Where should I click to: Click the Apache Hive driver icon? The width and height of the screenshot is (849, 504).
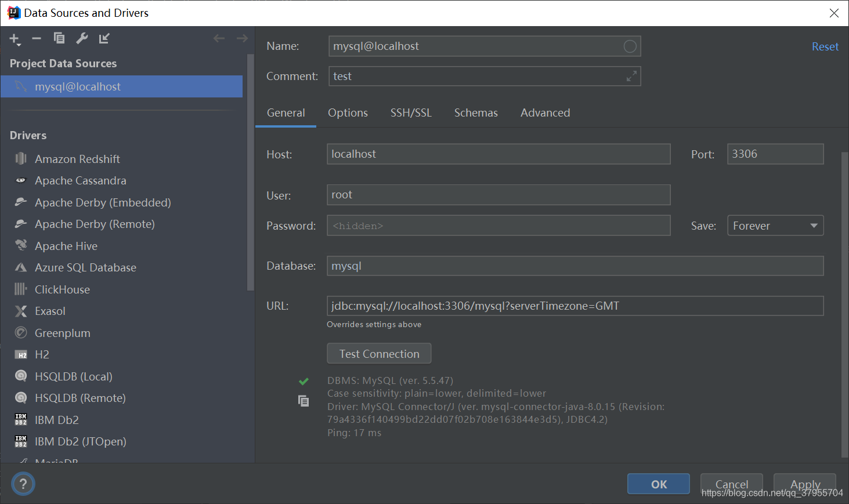click(21, 245)
